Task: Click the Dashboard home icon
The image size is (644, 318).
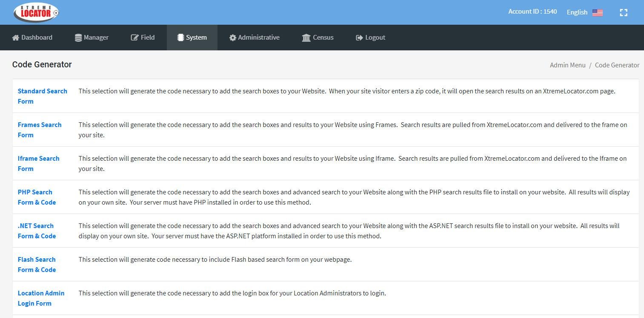Action: (16, 38)
